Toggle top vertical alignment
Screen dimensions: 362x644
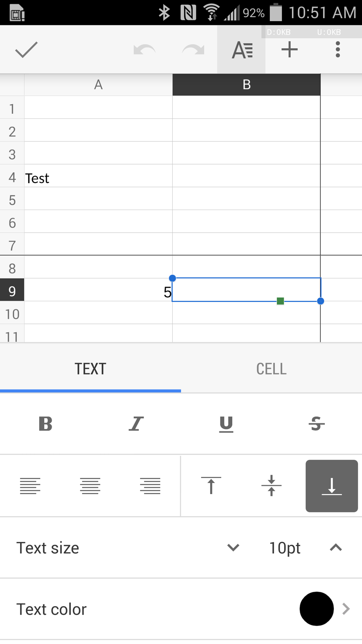point(211,486)
